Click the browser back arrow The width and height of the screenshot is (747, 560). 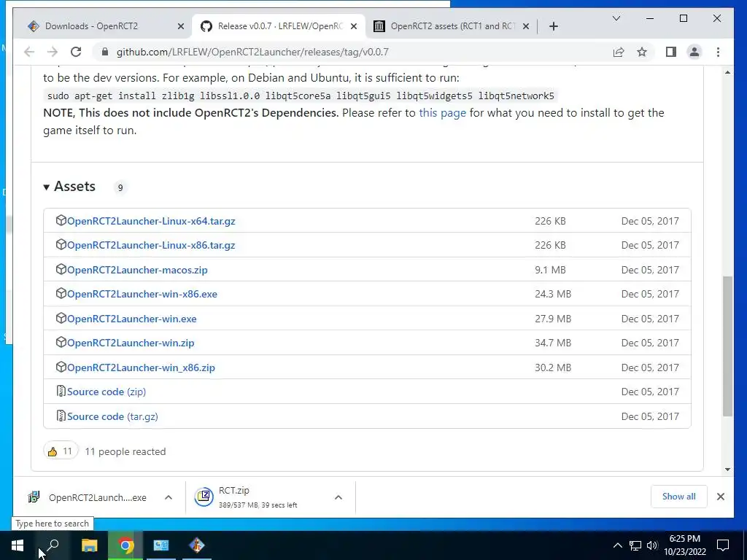click(x=29, y=52)
